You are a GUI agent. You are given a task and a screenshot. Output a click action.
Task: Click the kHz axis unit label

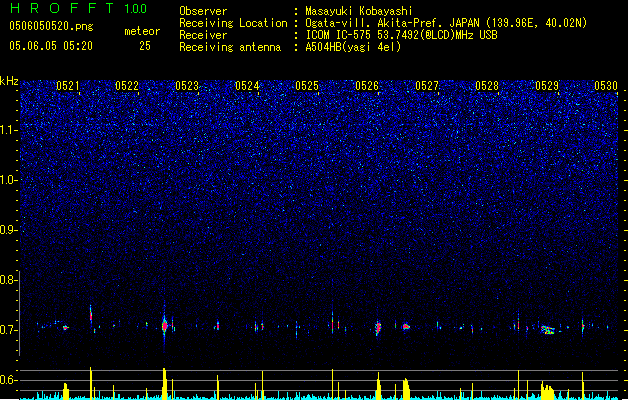pos(9,81)
